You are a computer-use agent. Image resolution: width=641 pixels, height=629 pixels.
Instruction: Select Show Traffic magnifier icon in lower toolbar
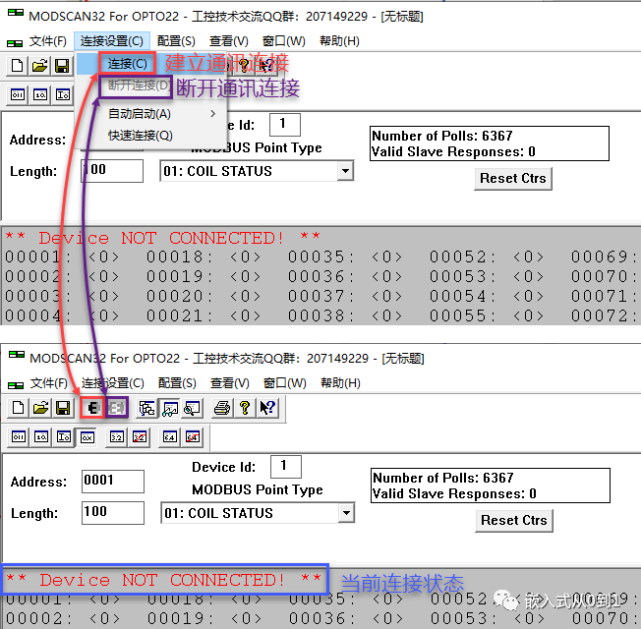pos(192,408)
